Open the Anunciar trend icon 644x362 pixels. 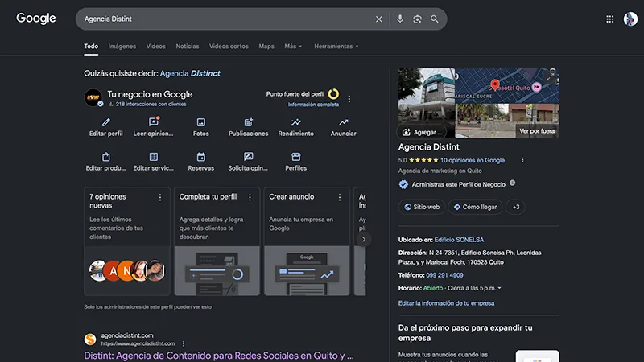pyautogui.click(x=344, y=122)
